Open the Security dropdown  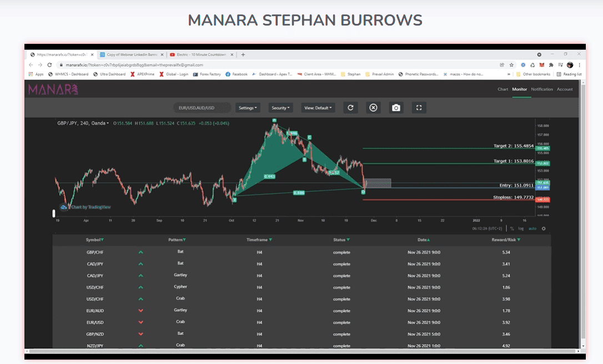280,108
